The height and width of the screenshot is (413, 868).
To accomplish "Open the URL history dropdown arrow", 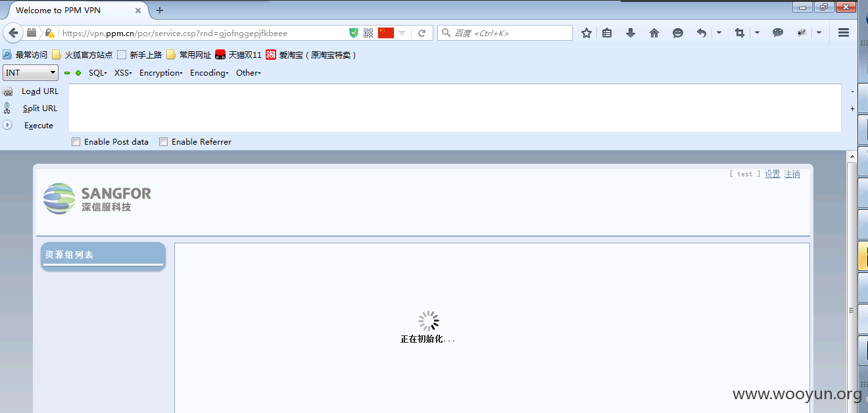I will coord(402,33).
